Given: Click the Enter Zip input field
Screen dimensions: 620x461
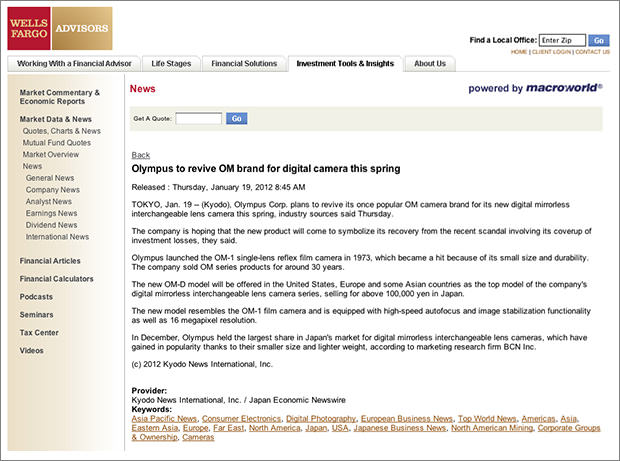Looking at the screenshot, I should (562, 40).
